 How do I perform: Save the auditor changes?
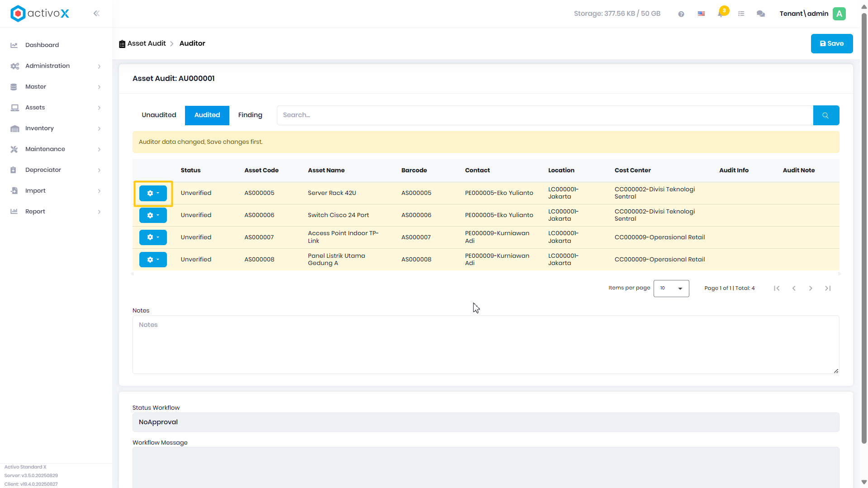[x=831, y=44]
